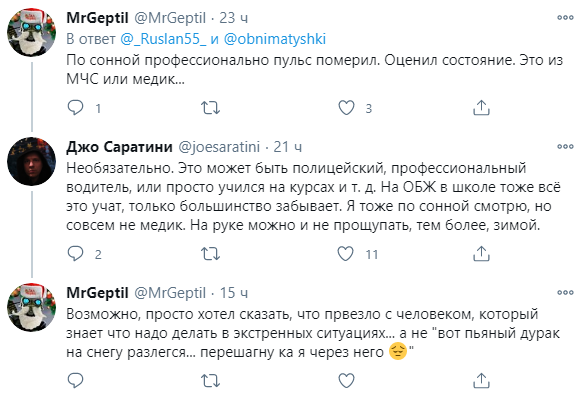Retweet the last tweet by MrGeptil
The height and width of the screenshot is (399, 587).
click(210, 381)
